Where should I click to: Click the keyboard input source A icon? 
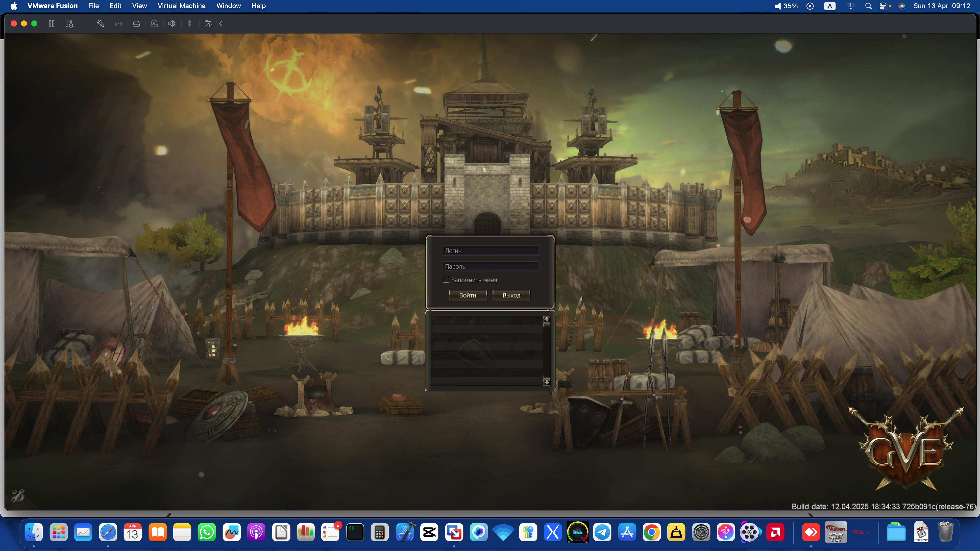coord(830,6)
